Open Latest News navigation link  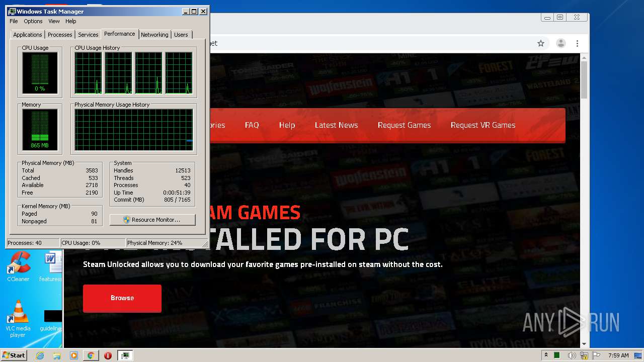(336, 125)
